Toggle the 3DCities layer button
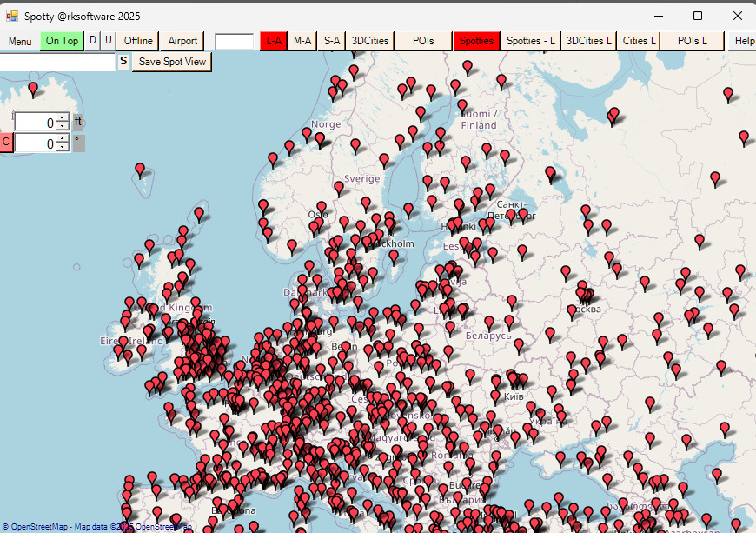The height and width of the screenshot is (533, 756). pos(369,41)
